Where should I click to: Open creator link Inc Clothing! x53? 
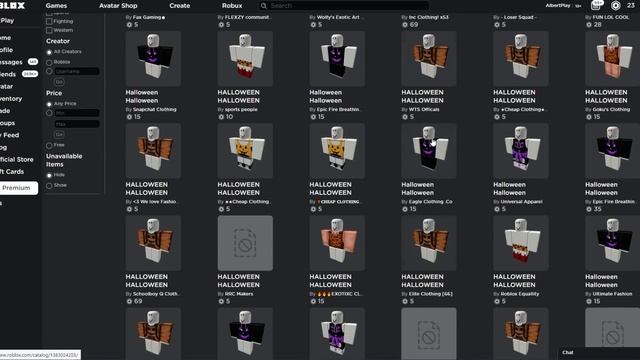(x=429, y=18)
